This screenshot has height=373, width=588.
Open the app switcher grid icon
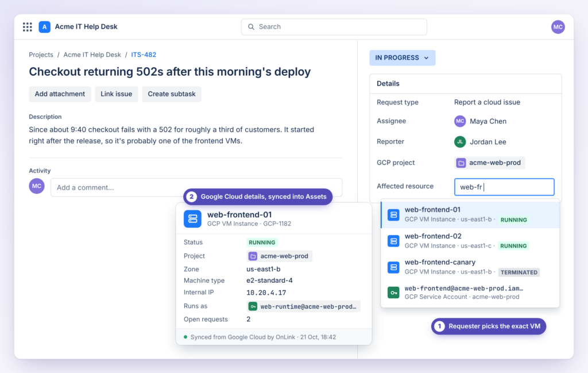28,26
